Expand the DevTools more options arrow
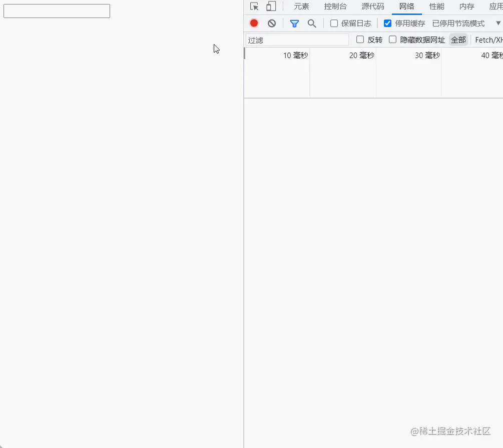The height and width of the screenshot is (448, 503). (x=498, y=23)
